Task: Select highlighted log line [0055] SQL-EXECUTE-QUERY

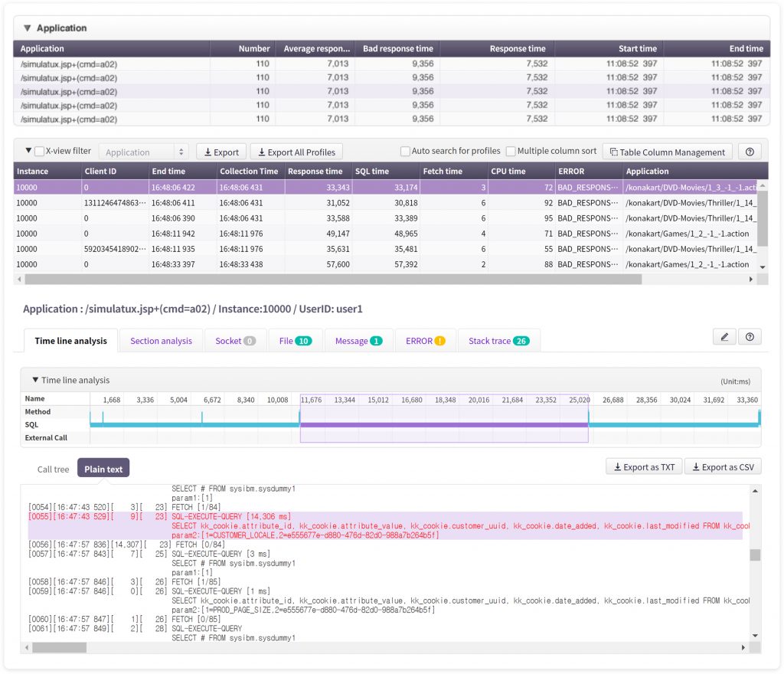Action: pyautogui.click(x=385, y=525)
